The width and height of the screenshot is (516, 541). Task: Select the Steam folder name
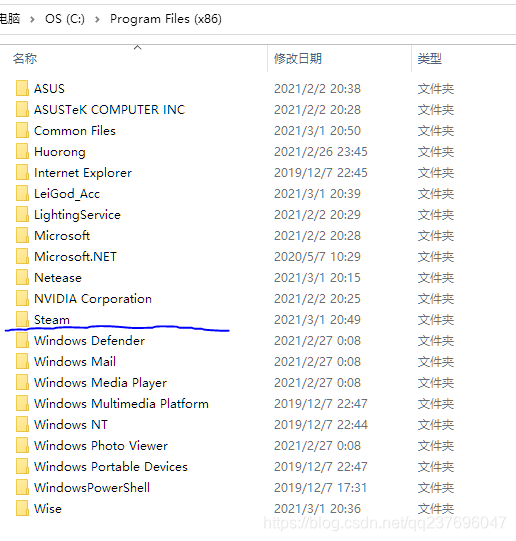52,320
